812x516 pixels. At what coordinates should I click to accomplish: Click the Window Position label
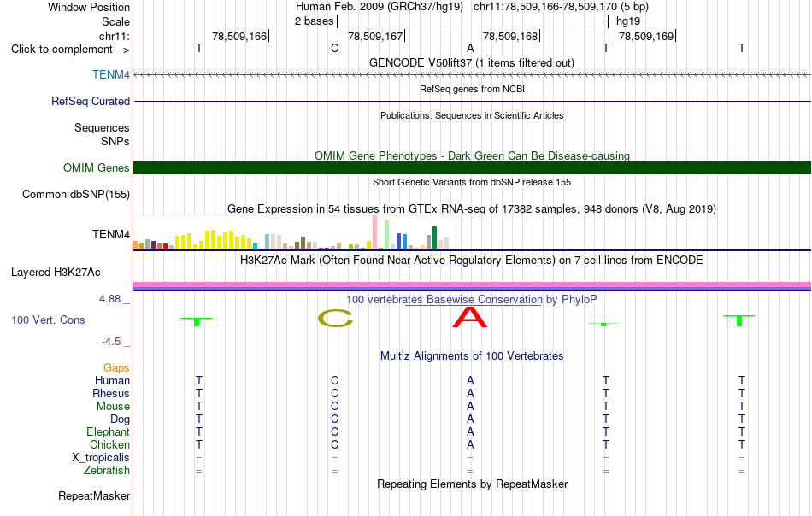(89, 7)
